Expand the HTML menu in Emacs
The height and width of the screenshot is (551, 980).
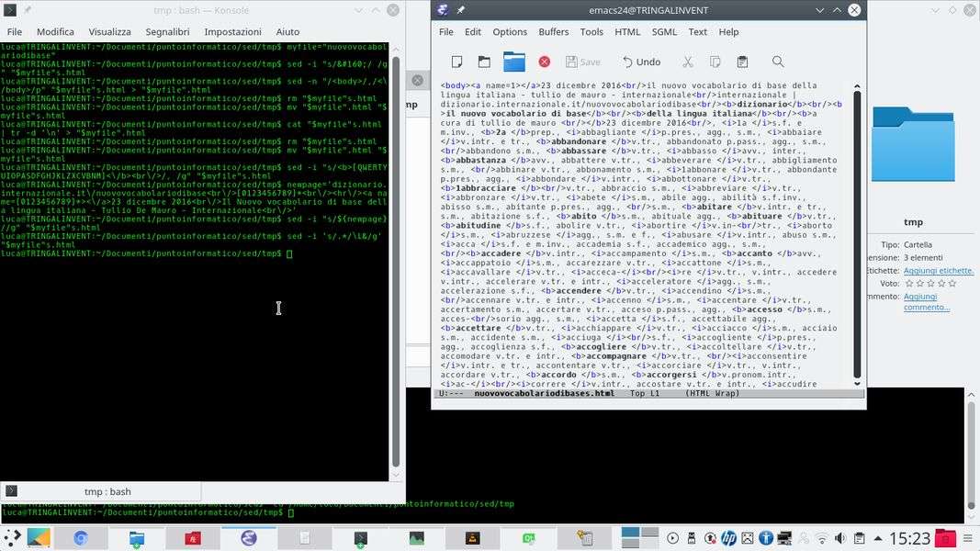[627, 31]
